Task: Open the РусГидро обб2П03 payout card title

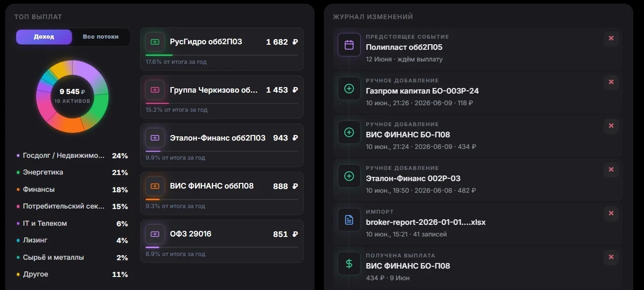Action: [206, 42]
